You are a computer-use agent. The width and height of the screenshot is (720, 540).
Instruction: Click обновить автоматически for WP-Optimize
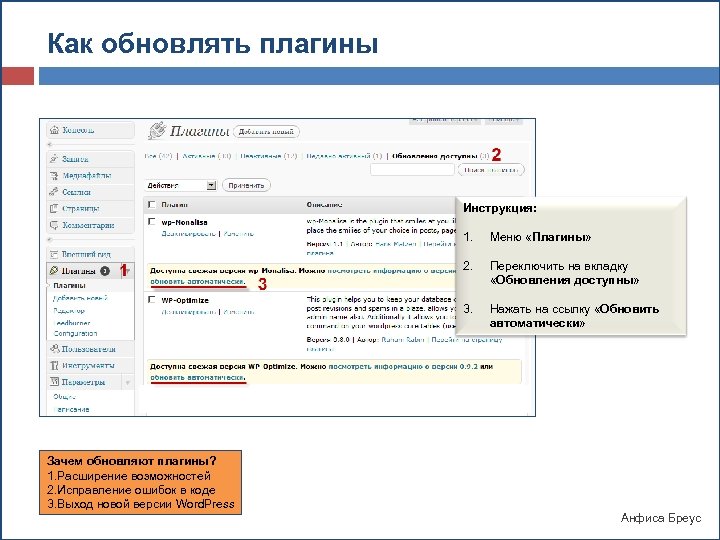(197, 377)
